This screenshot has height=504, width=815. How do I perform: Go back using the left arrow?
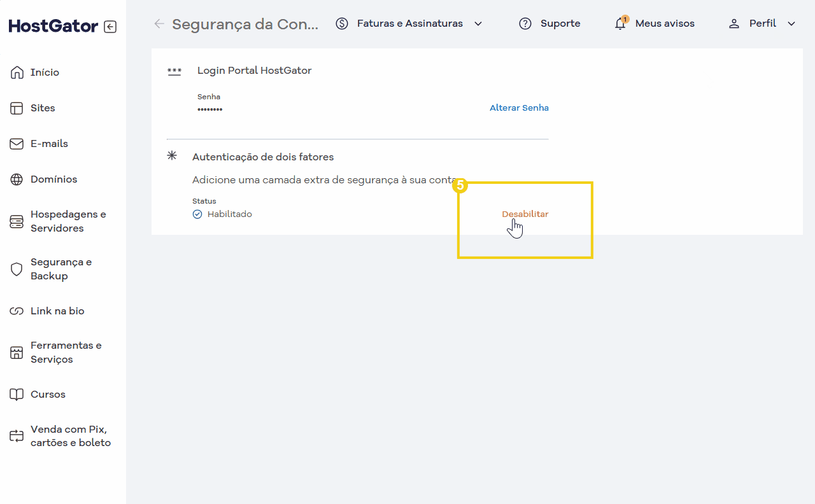pyautogui.click(x=159, y=24)
